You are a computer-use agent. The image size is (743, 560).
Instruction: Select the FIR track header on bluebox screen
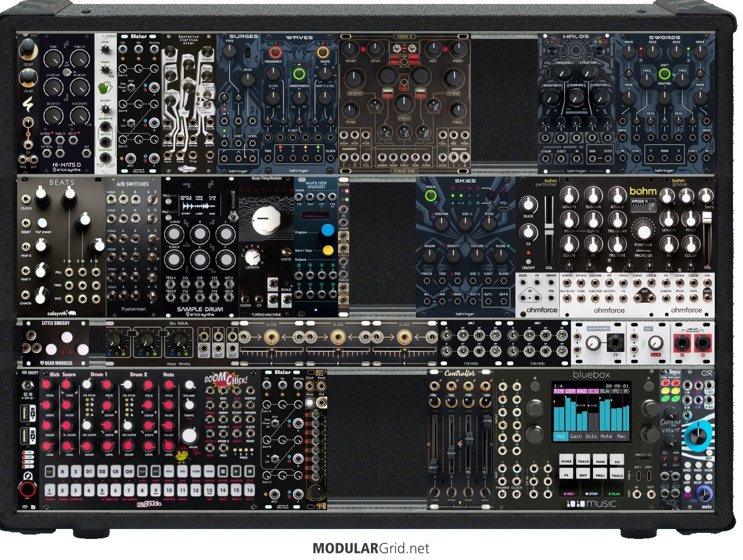click(559, 391)
